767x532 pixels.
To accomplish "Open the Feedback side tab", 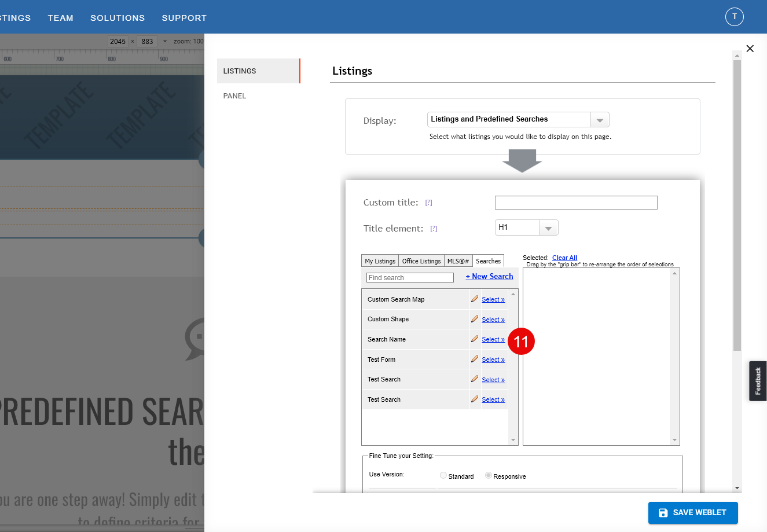I will tap(758, 381).
